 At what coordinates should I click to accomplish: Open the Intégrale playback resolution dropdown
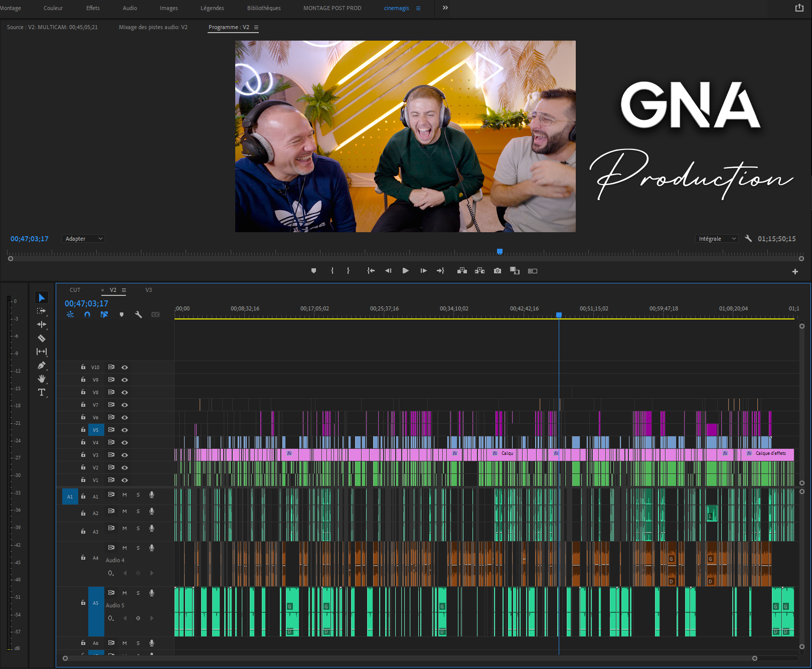[717, 239]
